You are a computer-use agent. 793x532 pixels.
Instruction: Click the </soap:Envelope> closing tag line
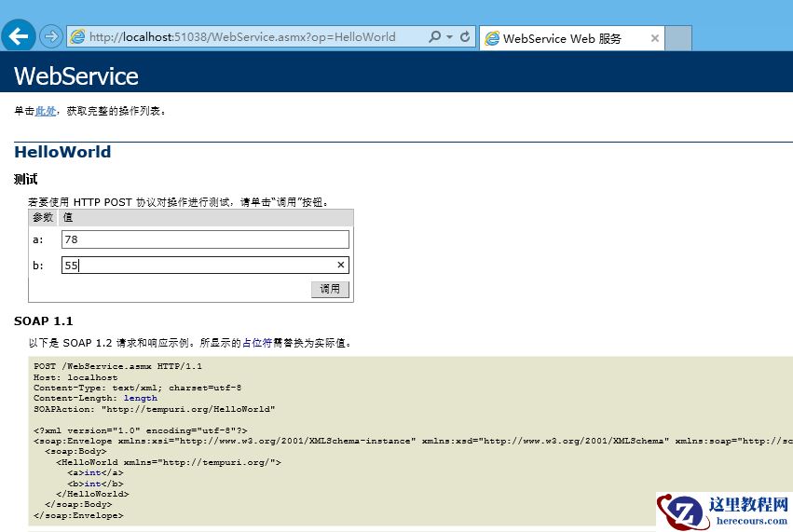(x=78, y=515)
